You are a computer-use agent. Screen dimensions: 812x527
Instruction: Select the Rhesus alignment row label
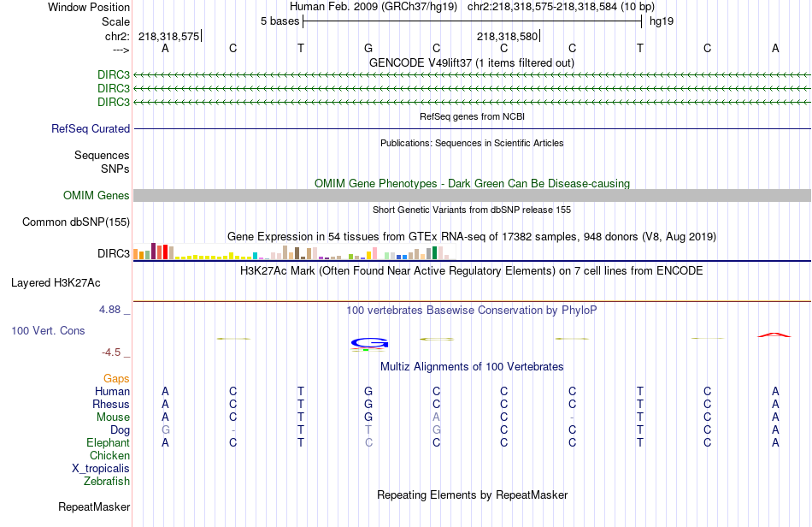coord(111,404)
